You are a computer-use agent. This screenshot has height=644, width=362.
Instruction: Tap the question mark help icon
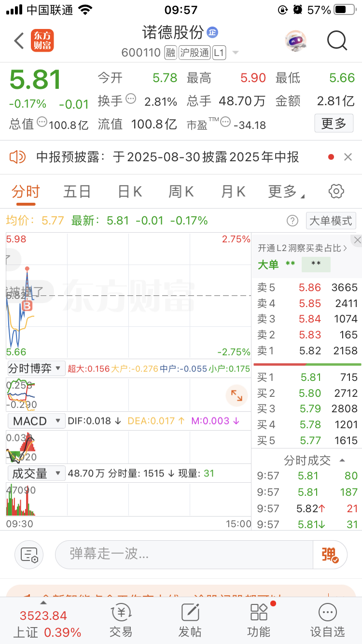tap(292, 221)
